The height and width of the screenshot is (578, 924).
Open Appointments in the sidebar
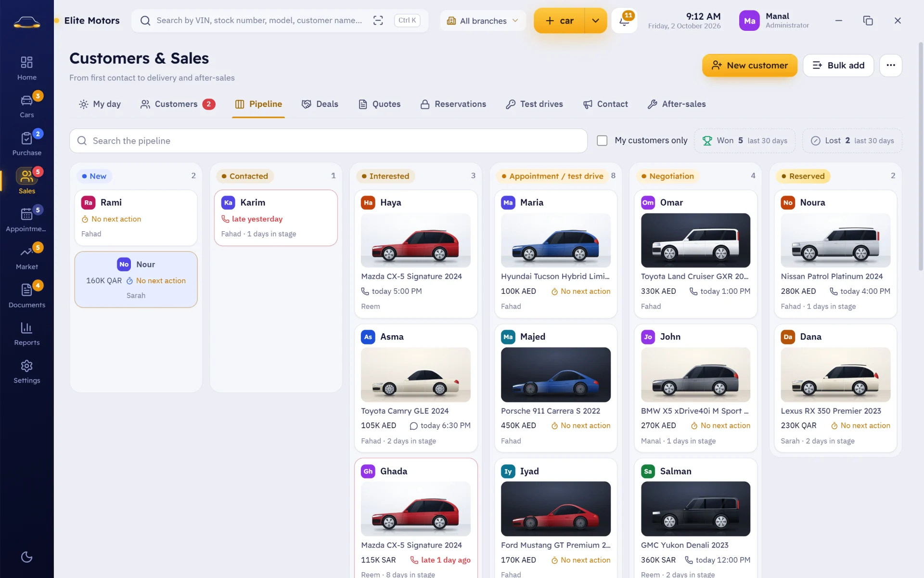coord(26,220)
